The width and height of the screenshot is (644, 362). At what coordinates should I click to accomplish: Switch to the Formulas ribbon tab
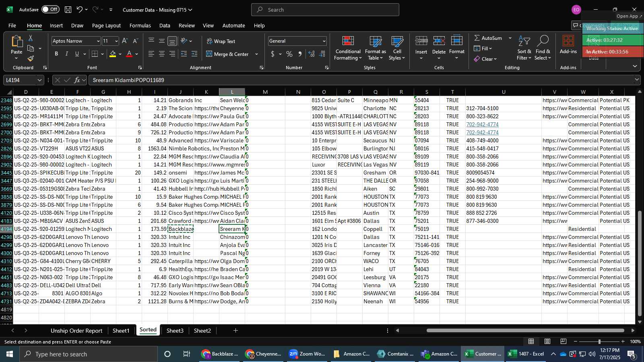[x=140, y=25]
